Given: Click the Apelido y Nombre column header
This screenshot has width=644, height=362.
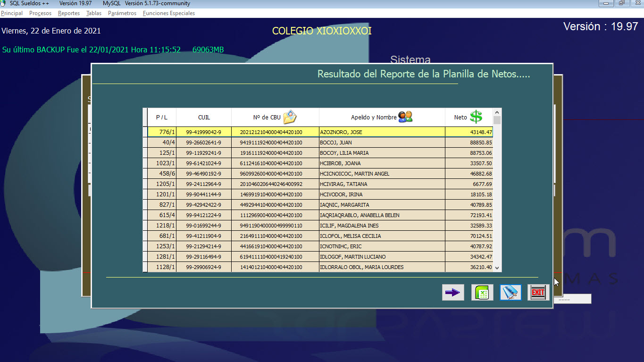Looking at the screenshot, I should coord(382,118).
